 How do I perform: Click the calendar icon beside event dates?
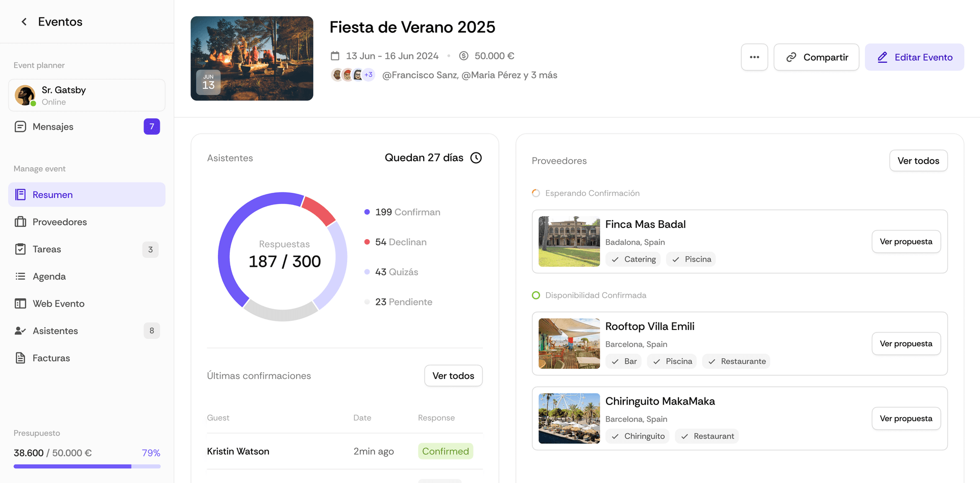tap(335, 56)
